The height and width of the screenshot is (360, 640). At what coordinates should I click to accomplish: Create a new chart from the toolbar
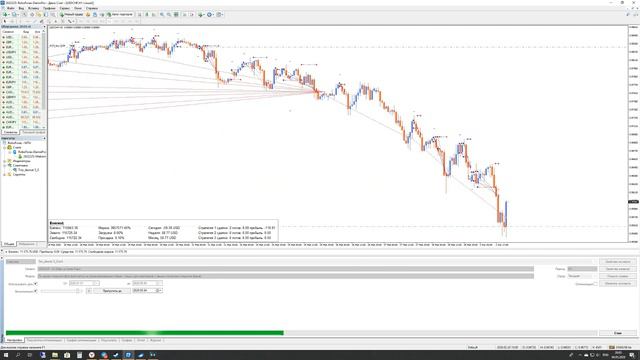pos(5,14)
